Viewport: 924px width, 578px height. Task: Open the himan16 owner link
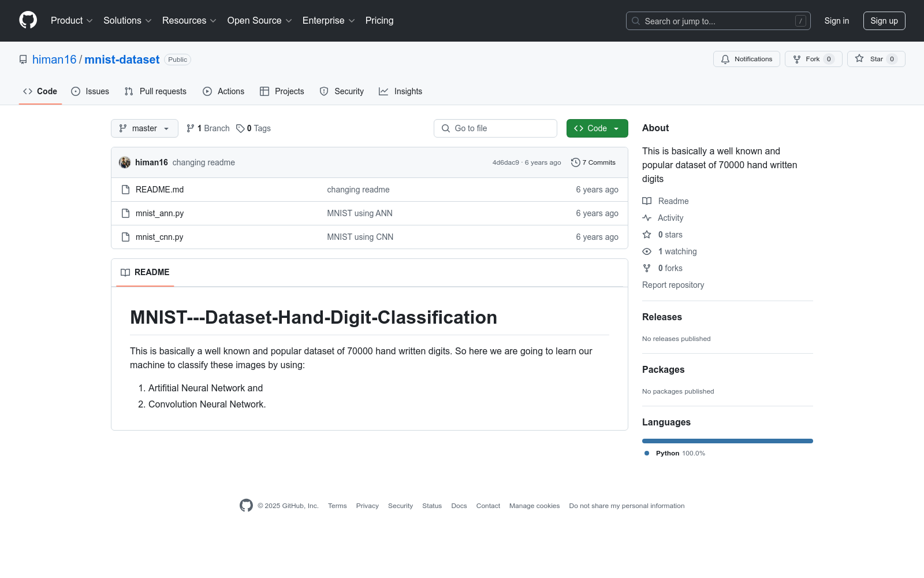tap(54, 60)
